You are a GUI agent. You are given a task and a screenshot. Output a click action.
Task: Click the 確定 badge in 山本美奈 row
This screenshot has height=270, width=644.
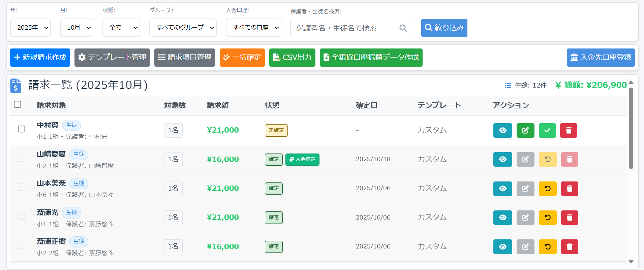pyautogui.click(x=274, y=189)
